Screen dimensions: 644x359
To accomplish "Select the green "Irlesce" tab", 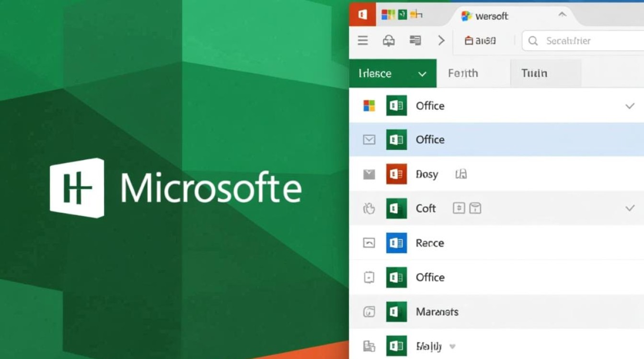I will pos(393,73).
